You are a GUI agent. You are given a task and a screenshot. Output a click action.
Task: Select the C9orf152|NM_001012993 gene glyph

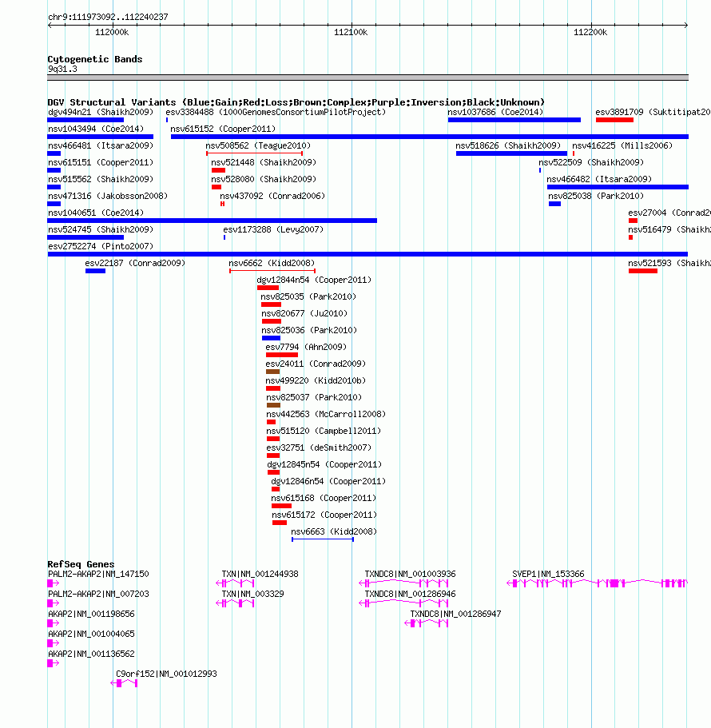point(124,683)
